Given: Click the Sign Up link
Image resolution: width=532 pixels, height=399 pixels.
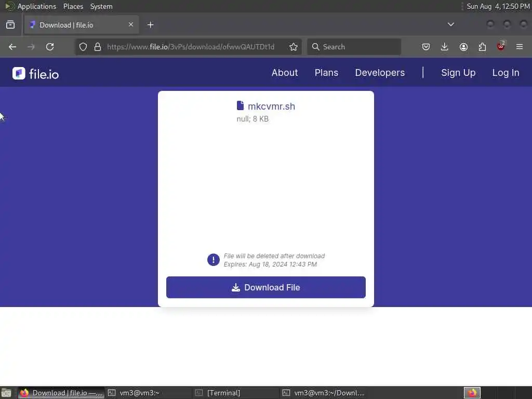Looking at the screenshot, I should pos(458,73).
